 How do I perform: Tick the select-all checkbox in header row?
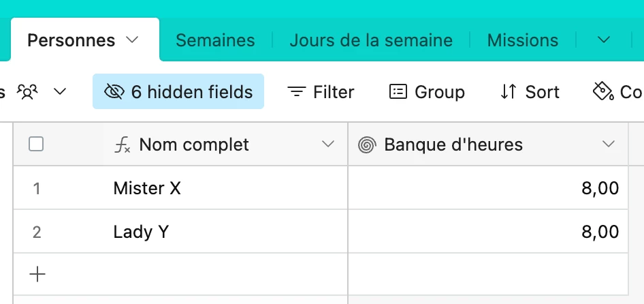coord(36,145)
